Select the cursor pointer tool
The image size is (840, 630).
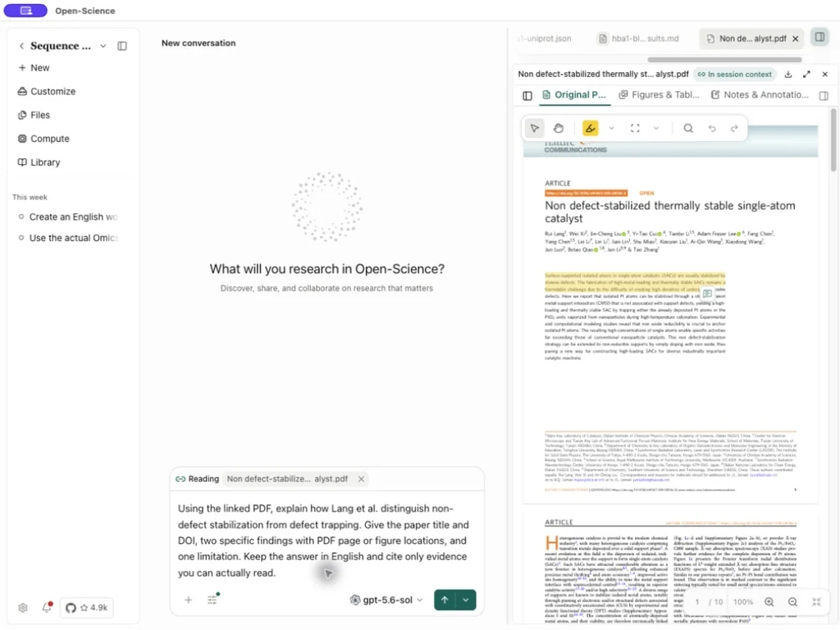[x=535, y=129]
